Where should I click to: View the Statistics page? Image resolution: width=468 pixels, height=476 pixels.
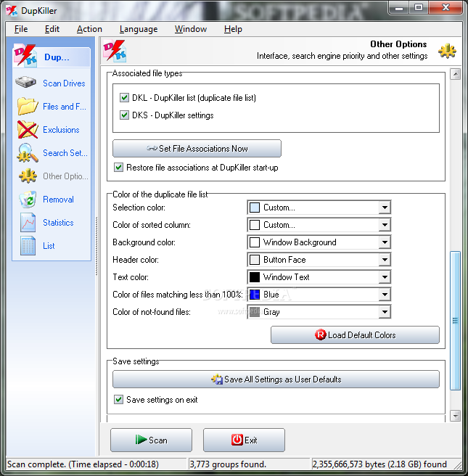click(x=58, y=223)
